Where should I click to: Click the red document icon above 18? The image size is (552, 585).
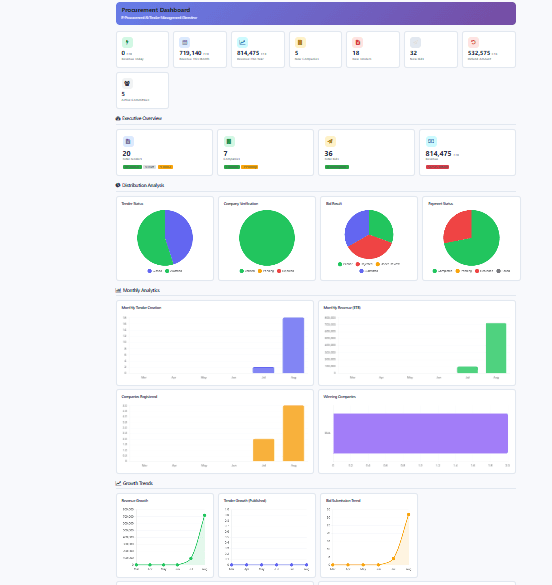coord(358,43)
